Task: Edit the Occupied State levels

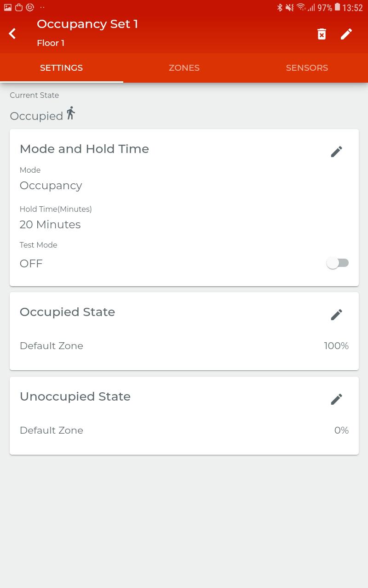Action: [336, 315]
